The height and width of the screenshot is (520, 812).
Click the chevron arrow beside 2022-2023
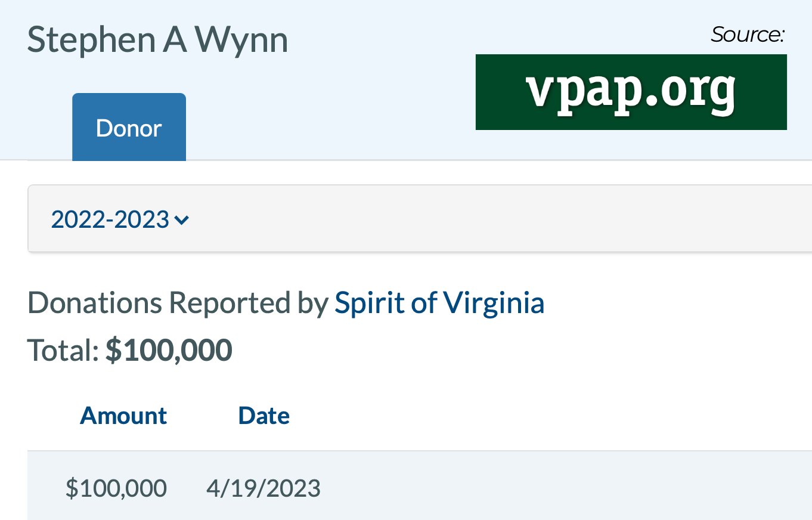point(182,220)
